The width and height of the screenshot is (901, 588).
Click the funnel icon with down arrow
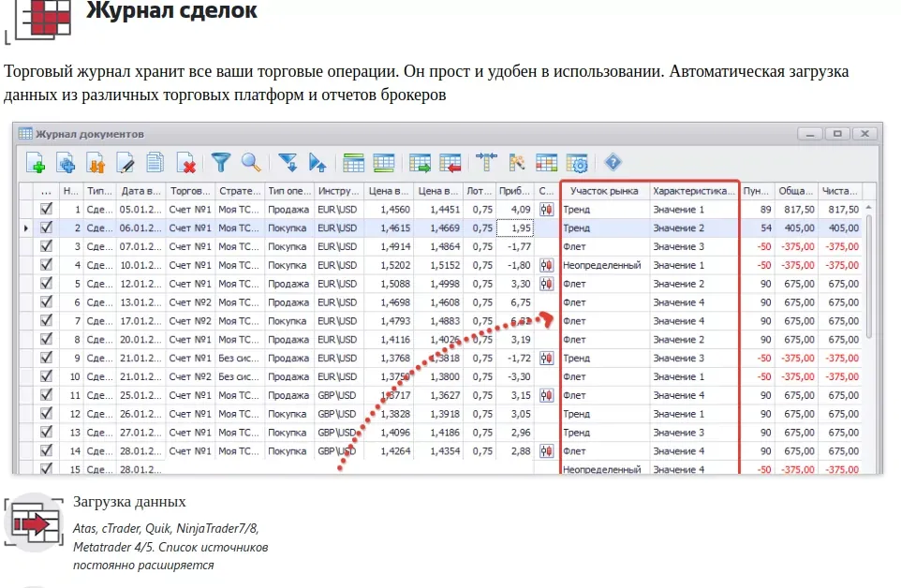tap(288, 163)
